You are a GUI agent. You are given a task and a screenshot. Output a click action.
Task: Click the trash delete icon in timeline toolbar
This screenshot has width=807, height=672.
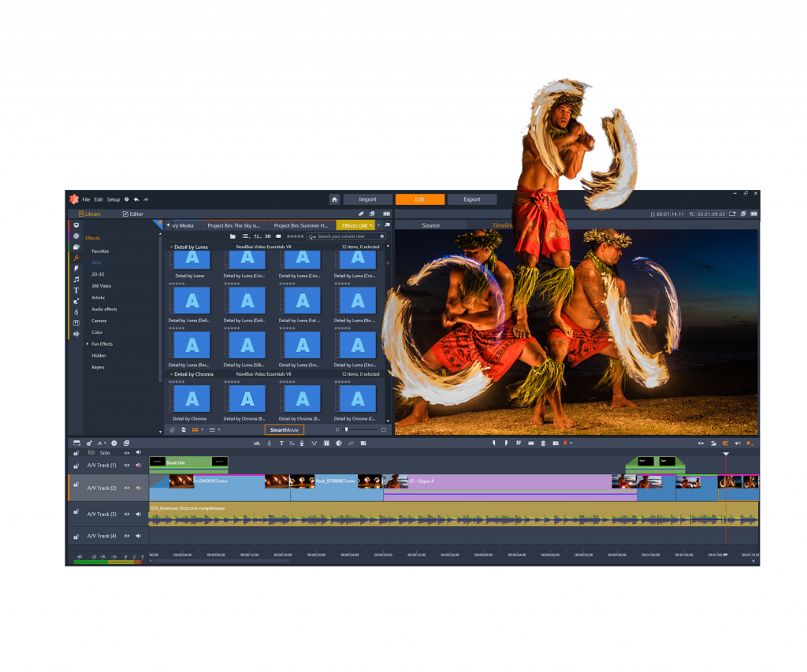click(543, 444)
